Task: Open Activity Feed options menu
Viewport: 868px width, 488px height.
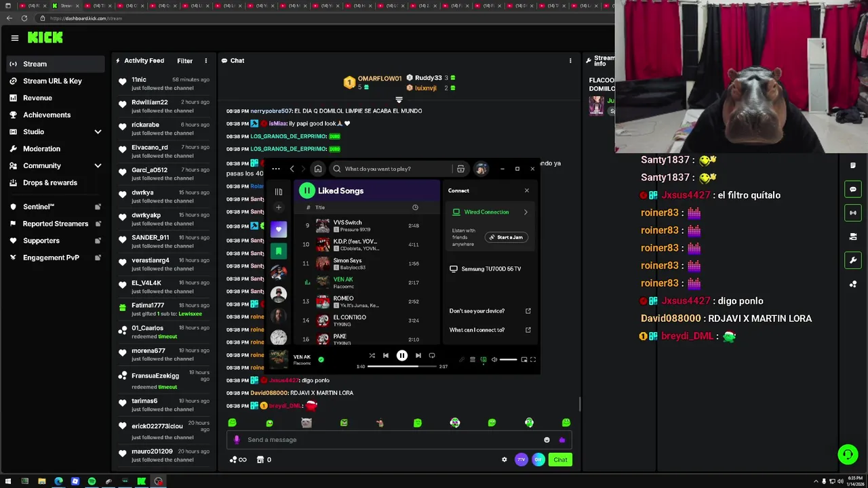Action: click(x=205, y=61)
